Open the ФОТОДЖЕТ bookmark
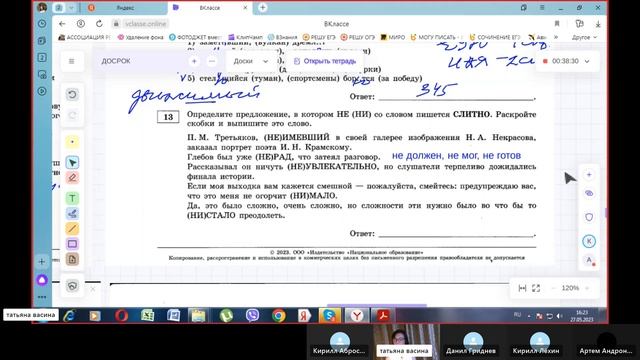Screen dimensions: 640x360 click(195, 37)
